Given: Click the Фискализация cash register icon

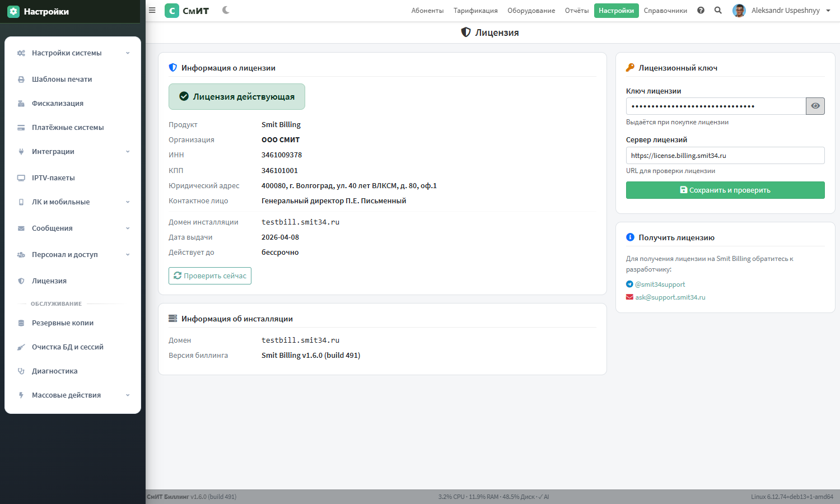Looking at the screenshot, I should 21,104.
